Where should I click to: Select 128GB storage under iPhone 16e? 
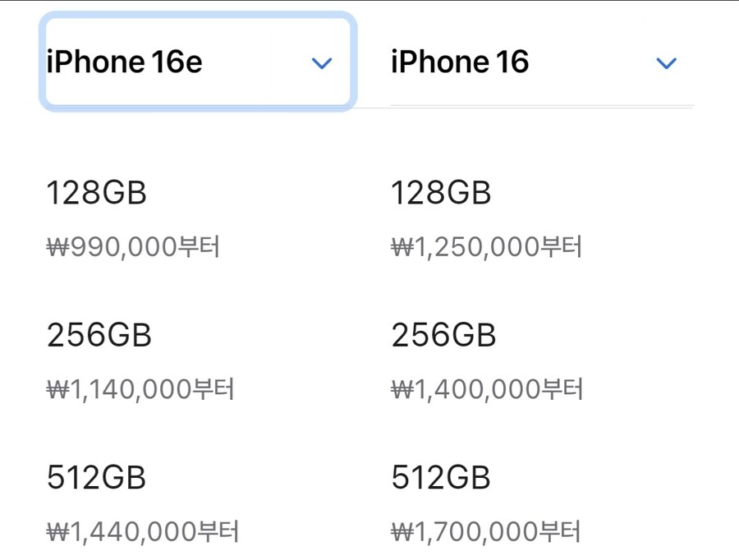pos(97,193)
